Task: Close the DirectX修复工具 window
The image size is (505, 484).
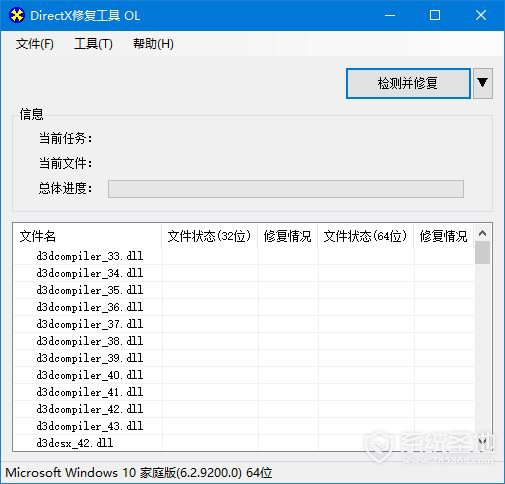Action: click(481, 15)
